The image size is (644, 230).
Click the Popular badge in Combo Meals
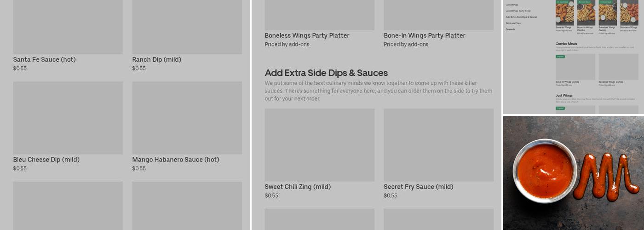pyautogui.click(x=560, y=57)
